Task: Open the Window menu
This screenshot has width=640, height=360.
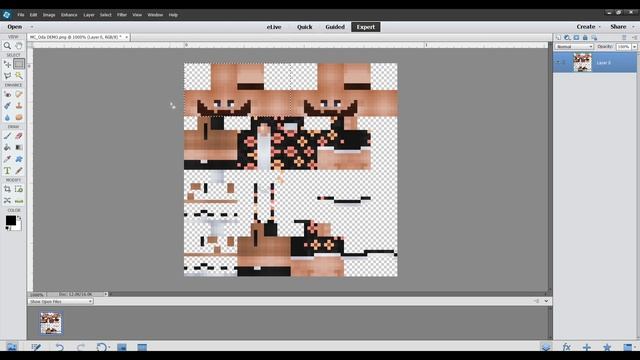Action: click(x=155, y=15)
